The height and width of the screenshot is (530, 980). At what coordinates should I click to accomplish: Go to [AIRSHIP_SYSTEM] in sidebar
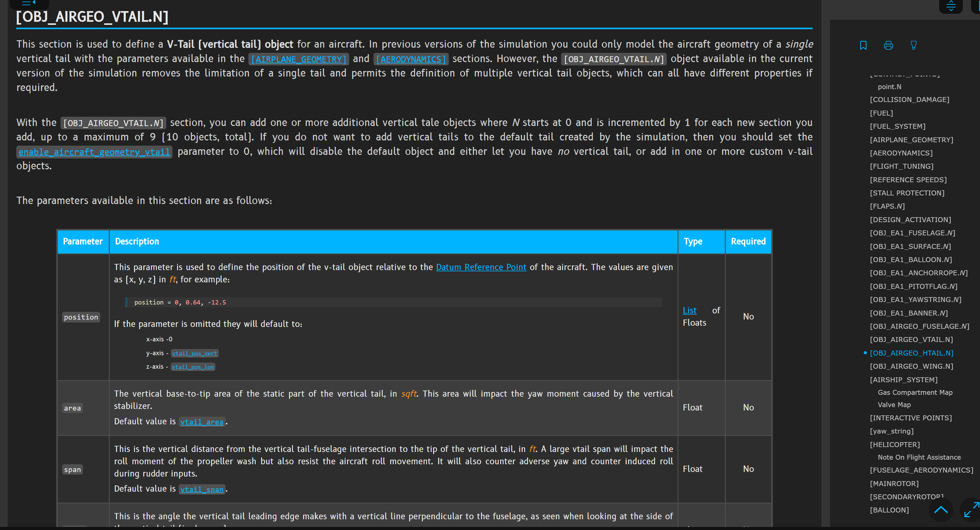[903, 379]
